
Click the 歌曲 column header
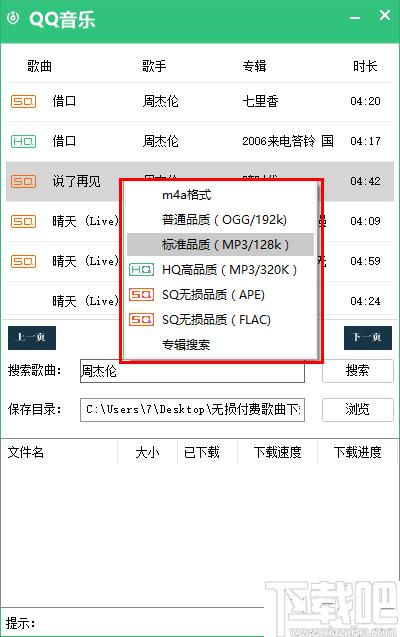(x=39, y=66)
